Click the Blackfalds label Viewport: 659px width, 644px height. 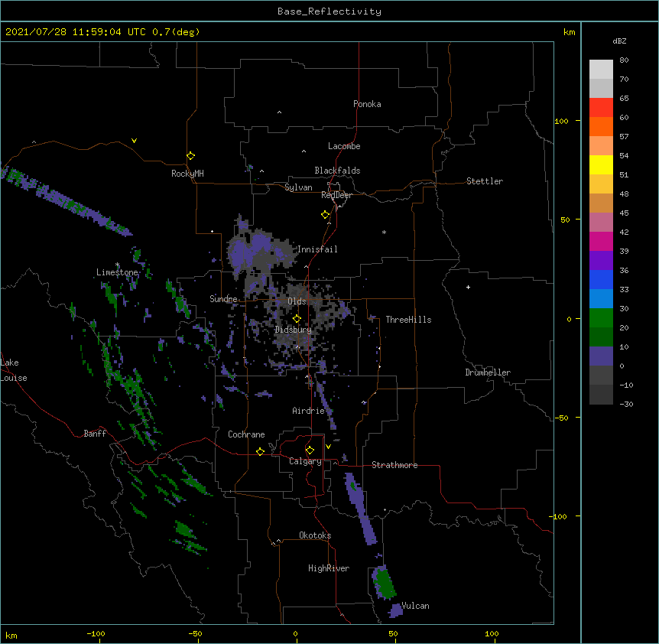tap(337, 171)
